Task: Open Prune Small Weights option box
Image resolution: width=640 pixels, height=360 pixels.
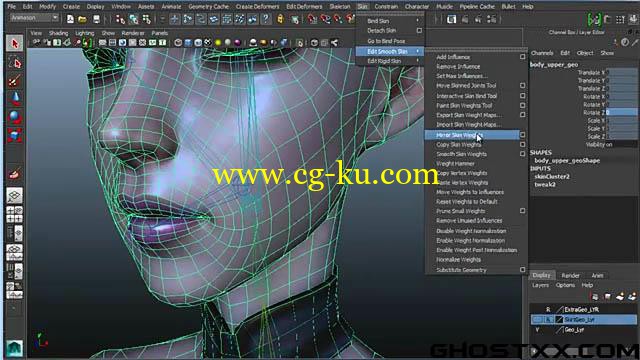Action: (x=522, y=211)
